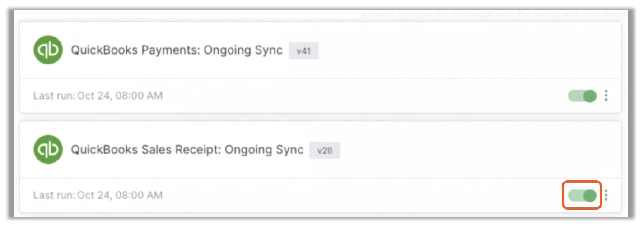The image size is (644, 229).
Task: Open QuickBooks Sales Receipt: Ongoing Sync title
Action: tap(187, 150)
